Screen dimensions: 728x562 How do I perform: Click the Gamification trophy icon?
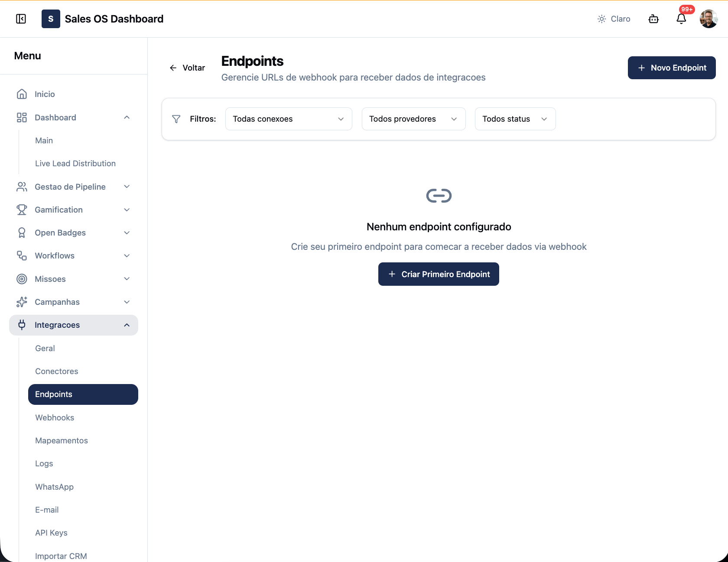[22, 210]
